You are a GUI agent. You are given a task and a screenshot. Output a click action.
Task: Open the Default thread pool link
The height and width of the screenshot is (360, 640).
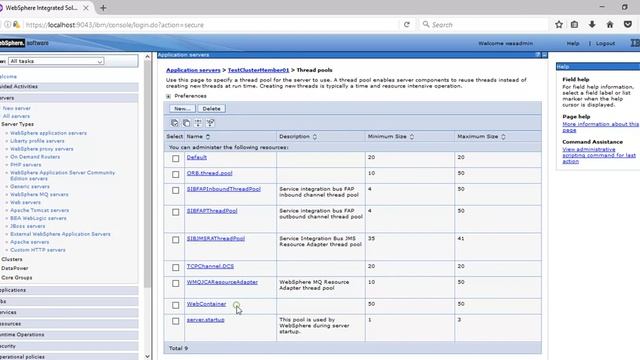(x=197, y=157)
